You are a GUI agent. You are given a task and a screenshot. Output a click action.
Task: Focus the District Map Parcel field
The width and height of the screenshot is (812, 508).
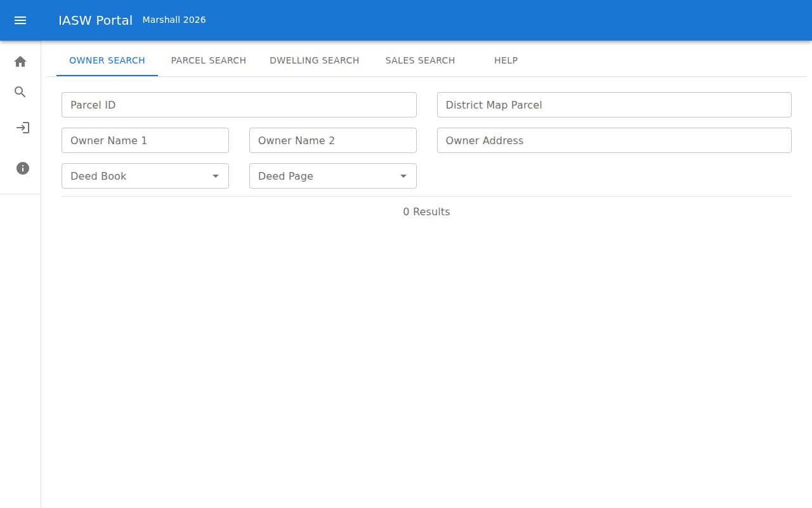pyautogui.click(x=614, y=105)
